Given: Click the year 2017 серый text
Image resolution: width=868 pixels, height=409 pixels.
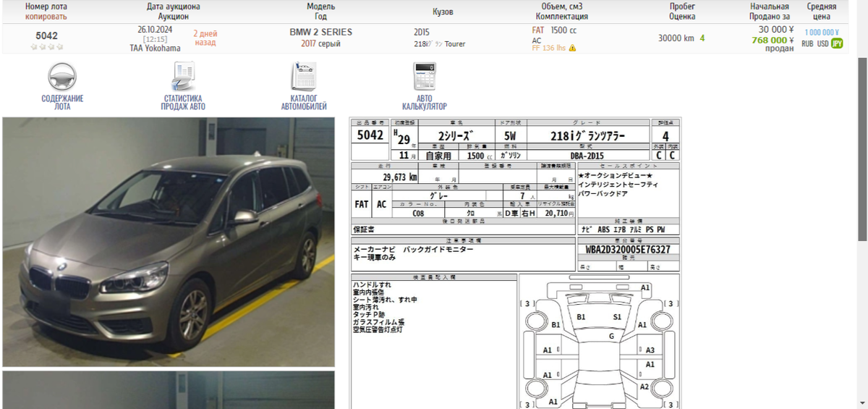Looking at the screenshot, I should coord(320,43).
